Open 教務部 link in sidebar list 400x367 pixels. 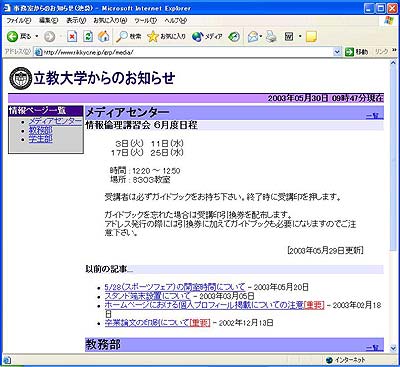(x=41, y=130)
